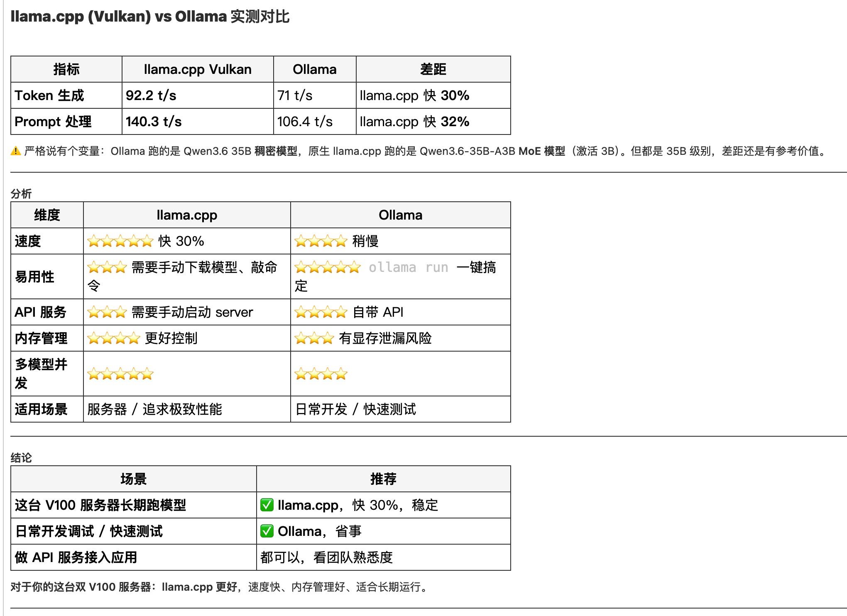The height and width of the screenshot is (616, 847).
Task: Click the ollama run code text
Action: (409, 267)
